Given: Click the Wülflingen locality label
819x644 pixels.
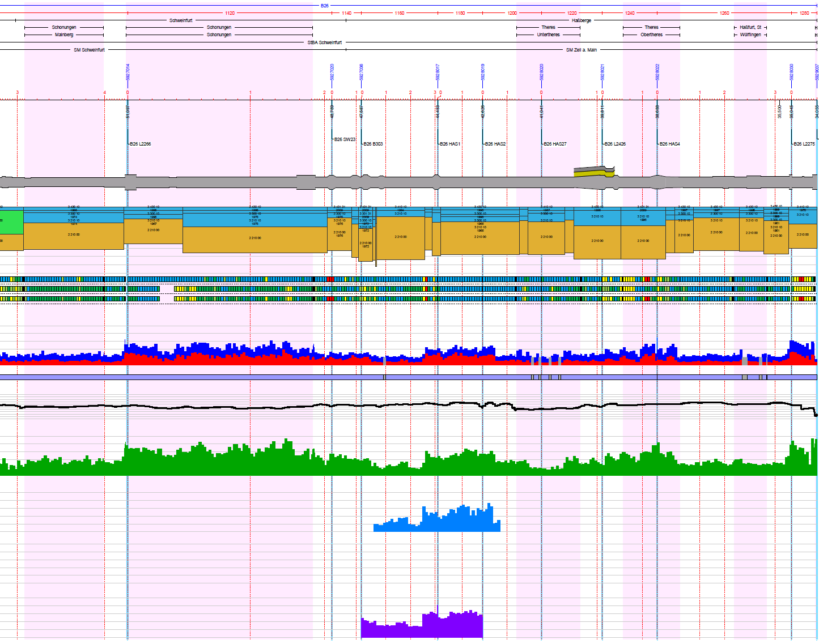Looking at the screenshot, I should (x=750, y=35).
